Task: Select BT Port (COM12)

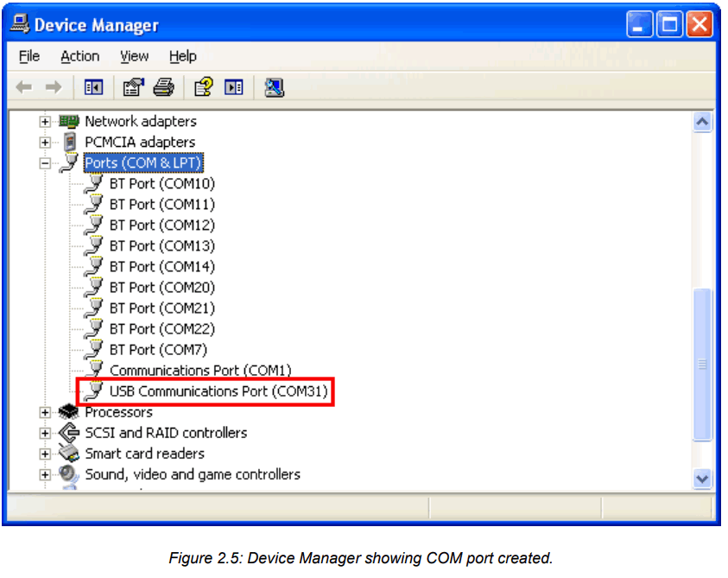Action: click(162, 225)
